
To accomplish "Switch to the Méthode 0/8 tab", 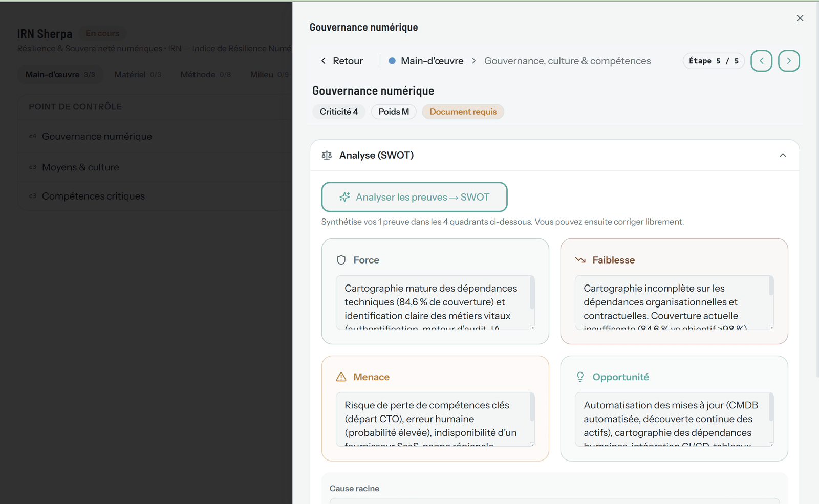I will point(206,74).
